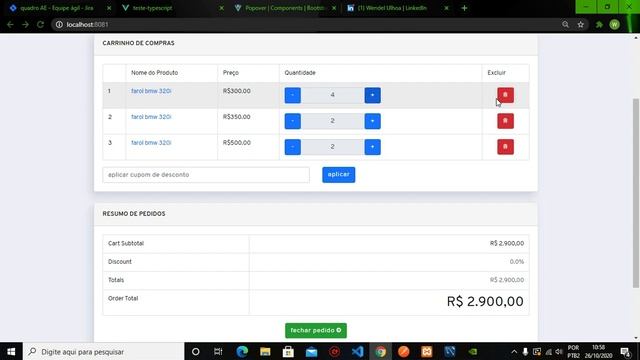Open the zoom magnifier icon in address bar
The height and width of the screenshot is (360, 640).
565,24
